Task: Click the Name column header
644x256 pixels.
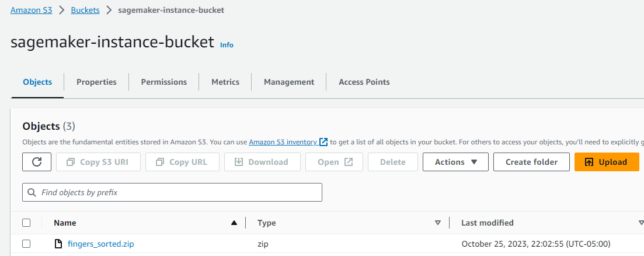Action: [65, 223]
